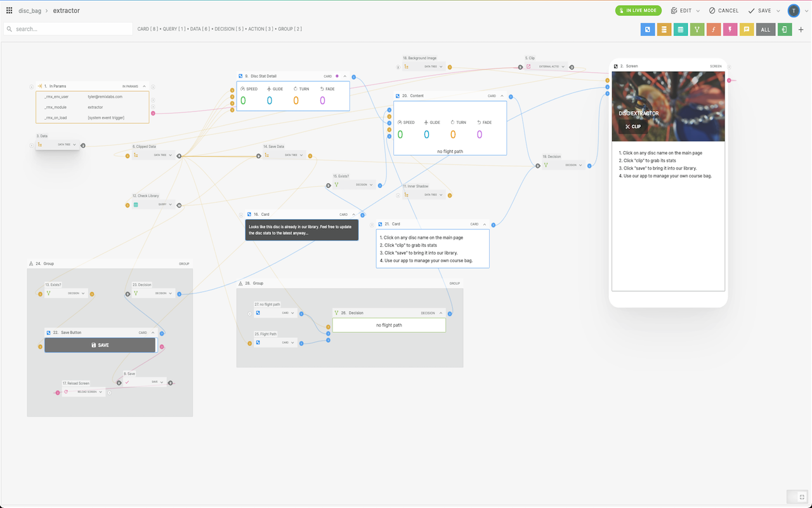
Task: Click the 2. Screen node icon
Action: pos(615,66)
